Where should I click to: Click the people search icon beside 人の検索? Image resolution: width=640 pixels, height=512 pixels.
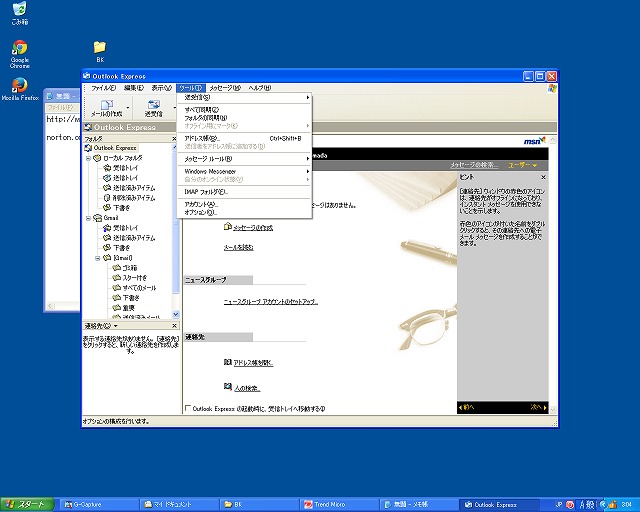228,386
